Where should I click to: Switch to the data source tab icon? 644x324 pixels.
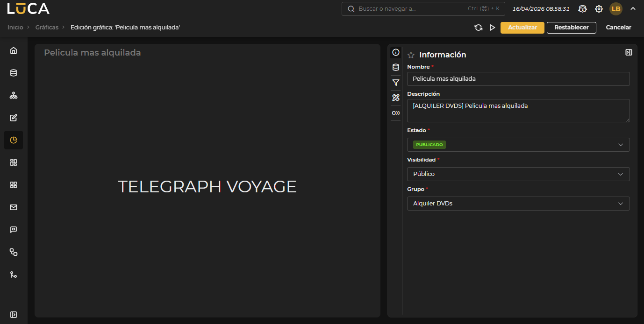tap(396, 67)
